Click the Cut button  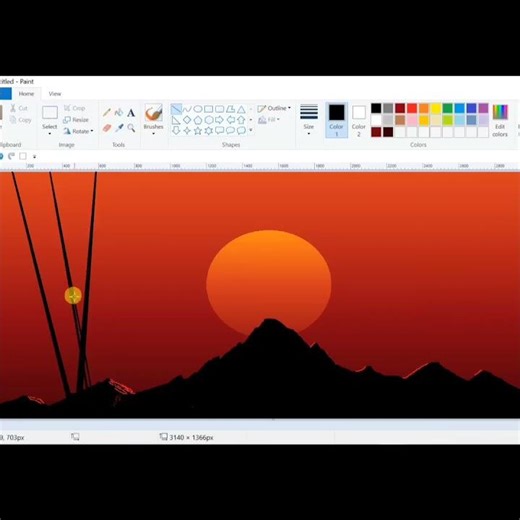click(x=19, y=108)
